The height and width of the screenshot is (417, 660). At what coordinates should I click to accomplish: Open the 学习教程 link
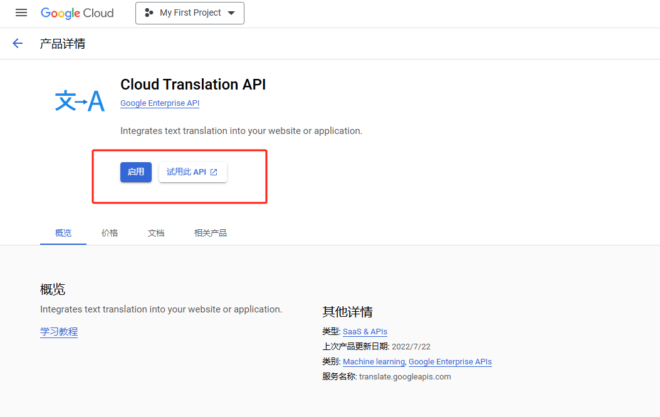pyautogui.click(x=59, y=332)
